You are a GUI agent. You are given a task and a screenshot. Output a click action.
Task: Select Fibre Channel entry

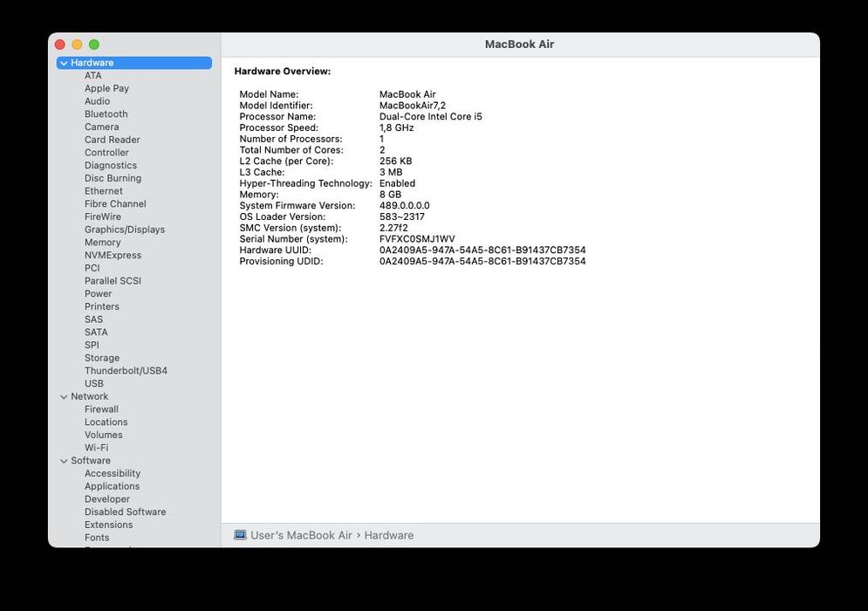point(115,203)
